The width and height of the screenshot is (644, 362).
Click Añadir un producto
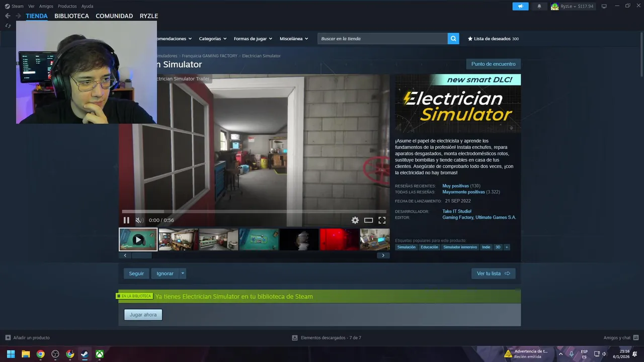click(28, 338)
